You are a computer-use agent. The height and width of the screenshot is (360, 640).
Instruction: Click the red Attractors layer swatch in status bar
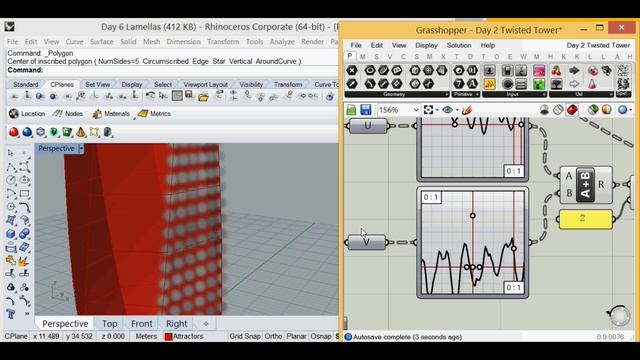click(168, 337)
